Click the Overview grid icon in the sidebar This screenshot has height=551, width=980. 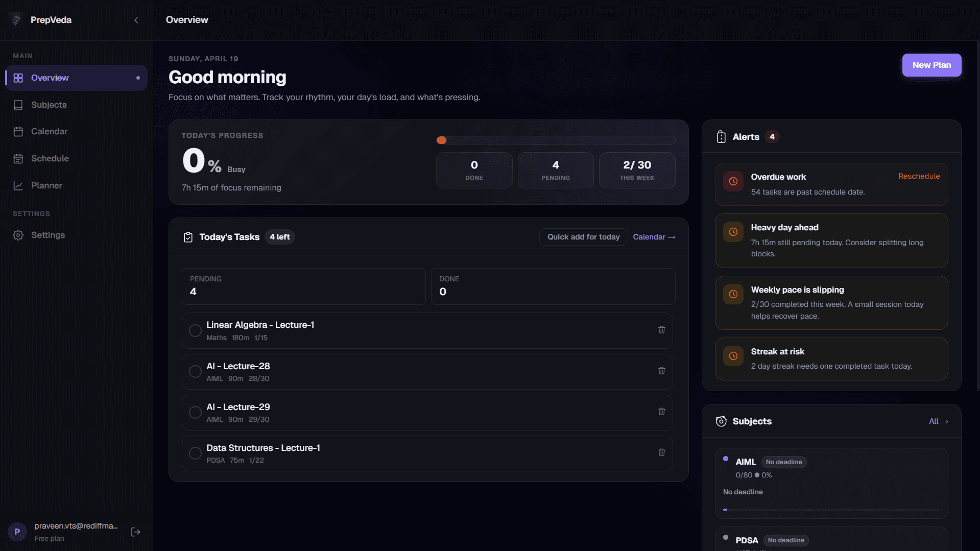18,78
